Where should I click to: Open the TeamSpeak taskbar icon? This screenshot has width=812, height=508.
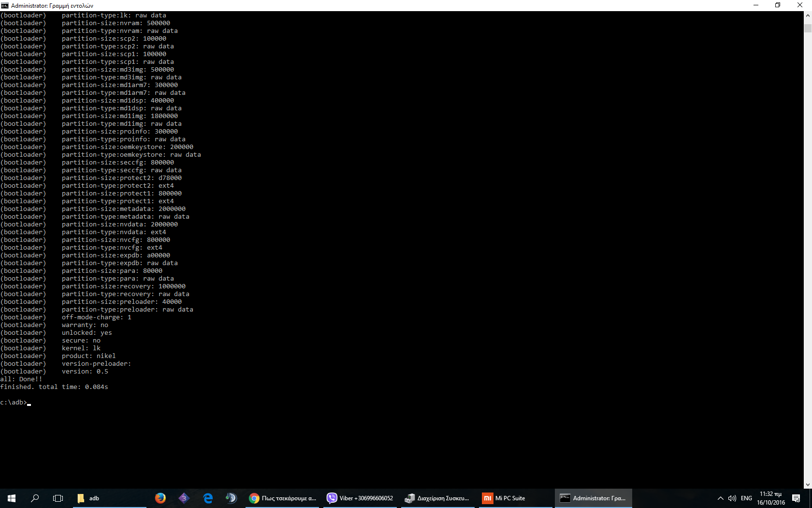pos(231,498)
